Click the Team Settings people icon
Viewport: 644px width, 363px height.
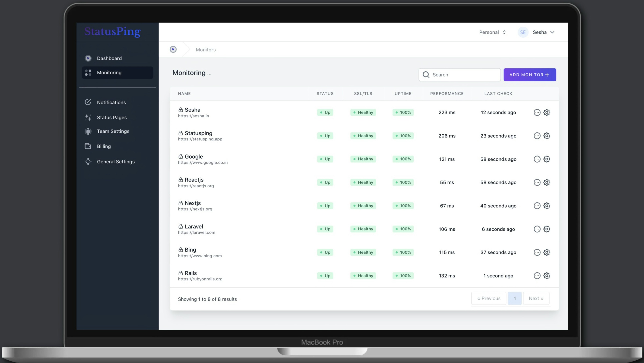[x=88, y=131]
